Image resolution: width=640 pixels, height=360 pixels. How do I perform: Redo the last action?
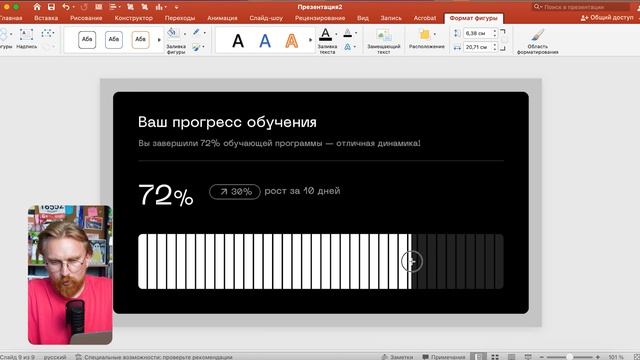point(84,7)
